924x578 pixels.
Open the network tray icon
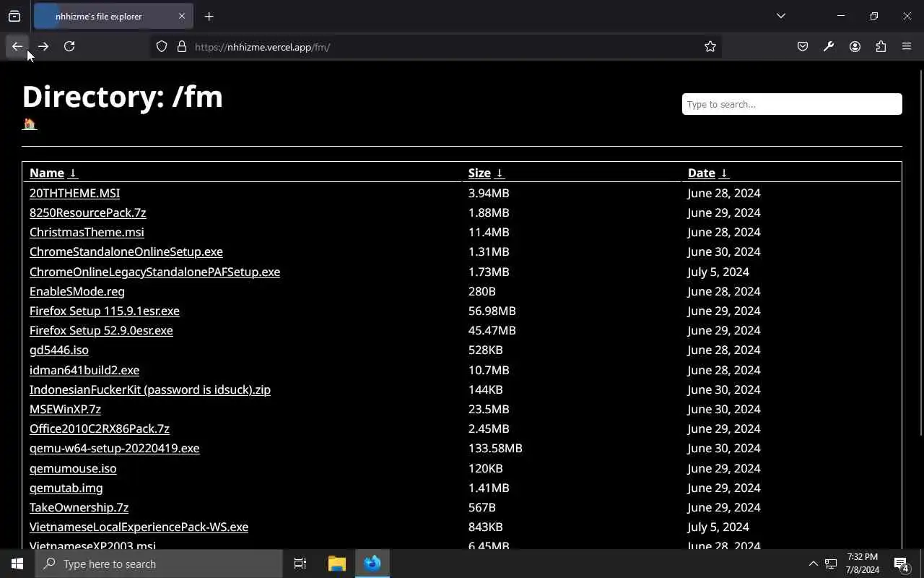(x=831, y=564)
